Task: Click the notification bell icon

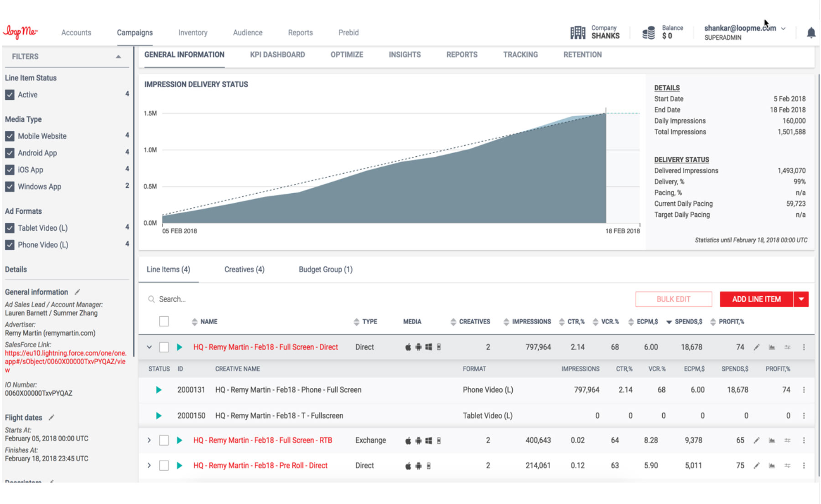Action: [811, 33]
